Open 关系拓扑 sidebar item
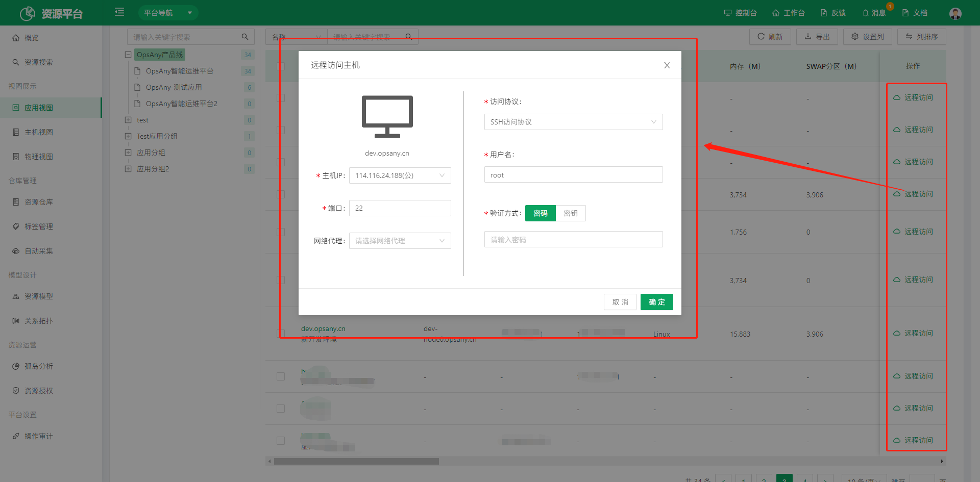 (51, 321)
